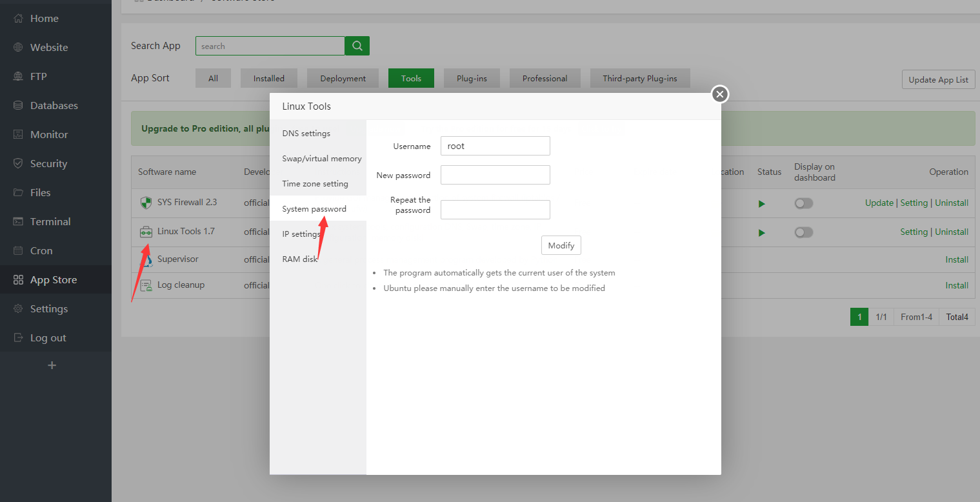Close the Linux Tools dialog

(720, 94)
